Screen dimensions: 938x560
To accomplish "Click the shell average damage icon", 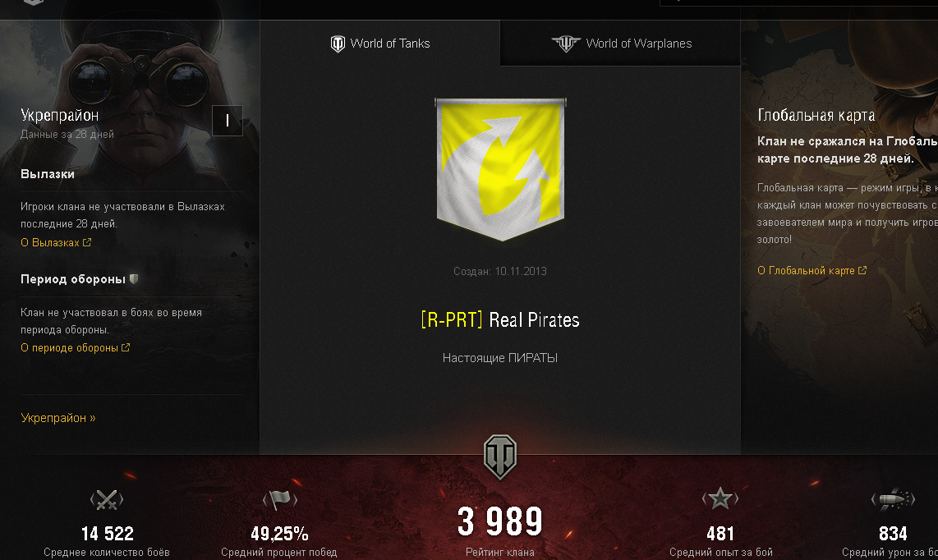I will 893,499.
